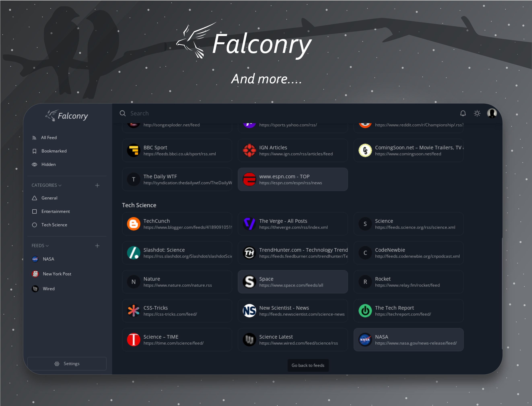Select the Tech Science category
Image resolution: width=532 pixels, height=406 pixels.
pyautogui.click(x=49, y=225)
